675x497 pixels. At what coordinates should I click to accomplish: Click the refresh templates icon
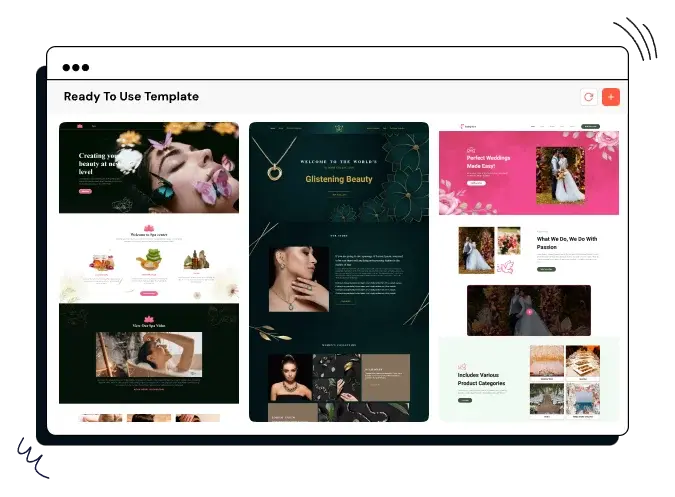pos(588,97)
